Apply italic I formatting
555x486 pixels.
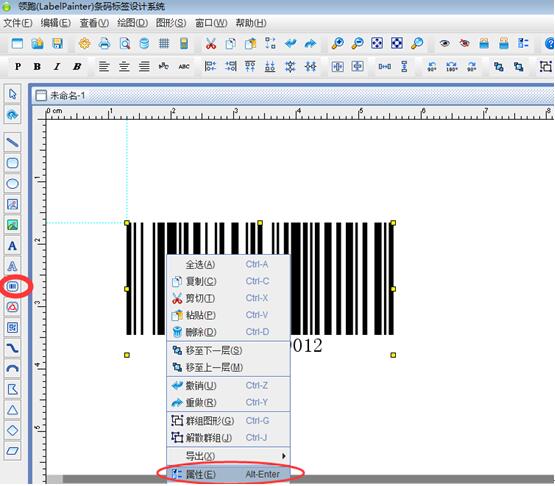pos(57,66)
